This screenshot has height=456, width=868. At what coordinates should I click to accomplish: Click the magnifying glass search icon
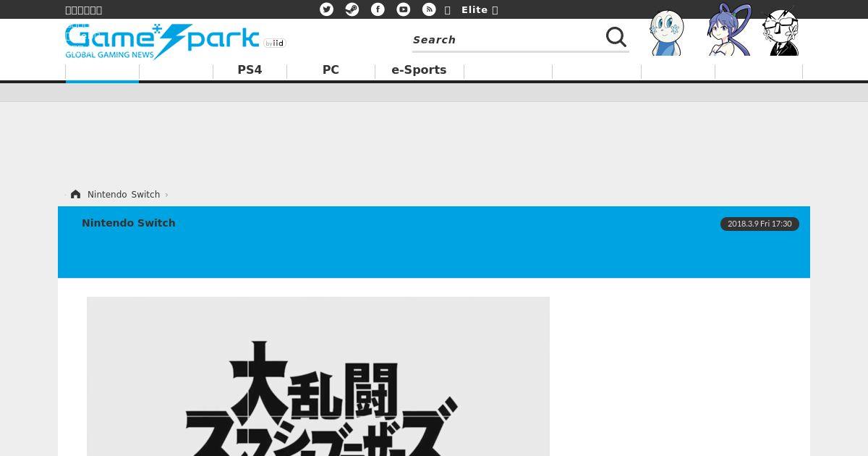pyautogui.click(x=616, y=37)
